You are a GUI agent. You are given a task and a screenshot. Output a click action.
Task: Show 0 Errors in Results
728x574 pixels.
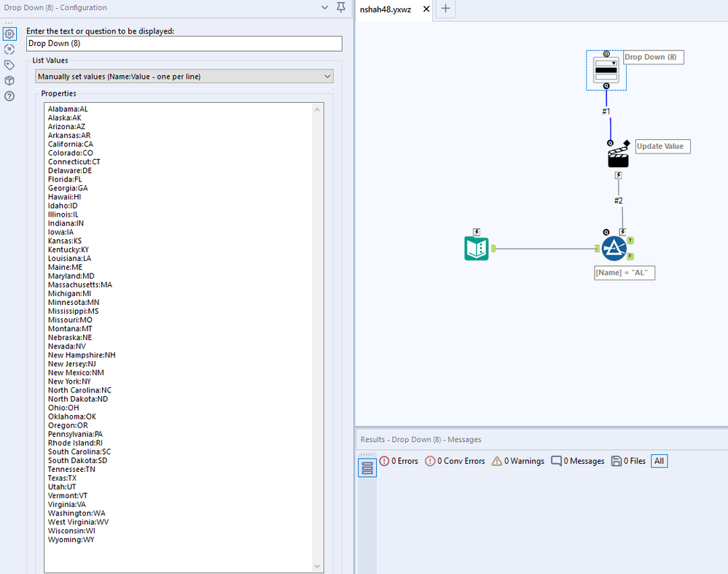399,461
